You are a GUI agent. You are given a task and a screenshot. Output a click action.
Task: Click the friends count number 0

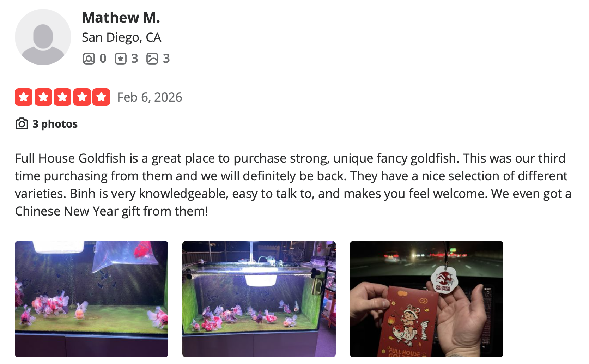(x=103, y=59)
